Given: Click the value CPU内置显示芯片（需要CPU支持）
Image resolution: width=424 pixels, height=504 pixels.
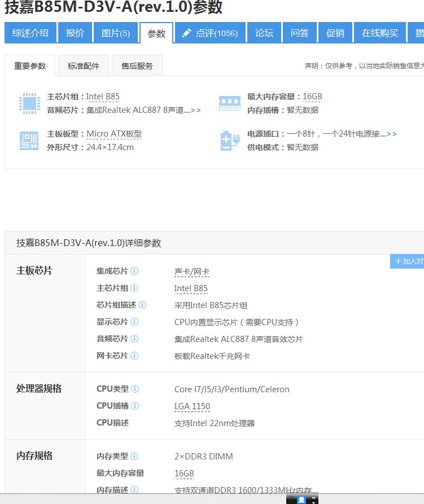Looking at the screenshot, I should click(237, 322).
